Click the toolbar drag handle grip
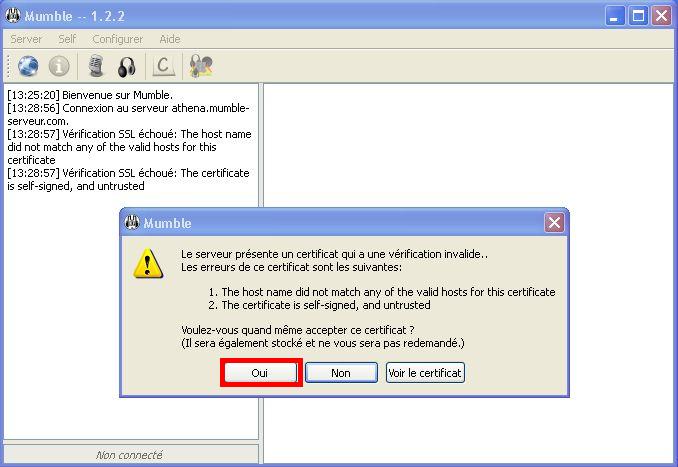678x467 pixels. tap(7, 66)
